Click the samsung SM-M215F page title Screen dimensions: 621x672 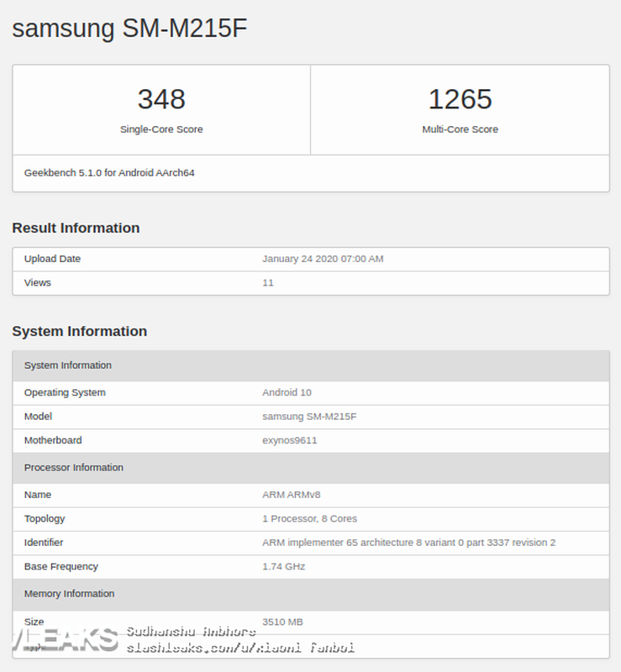129,28
